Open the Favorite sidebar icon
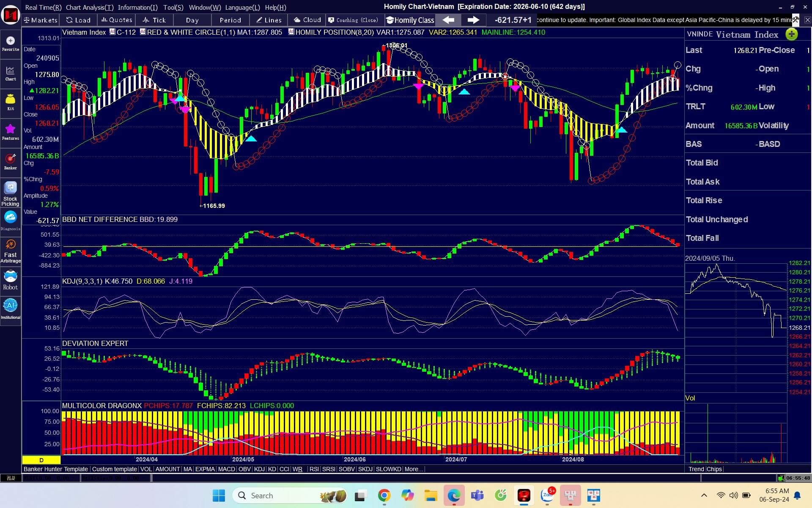Image resolution: width=812 pixels, height=508 pixels. [11, 44]
